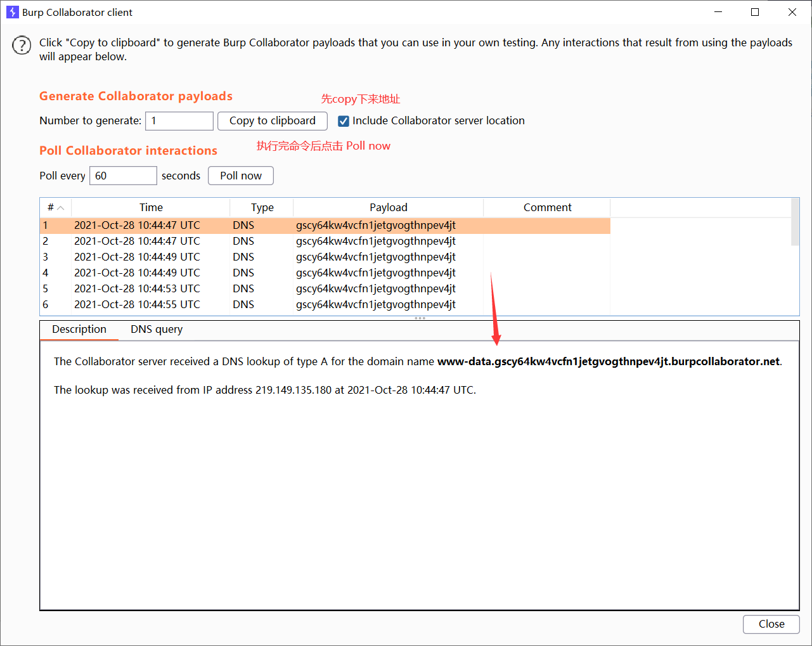Select interaction row number 1
The image size is (812, 646).
[x=325, y=226]
